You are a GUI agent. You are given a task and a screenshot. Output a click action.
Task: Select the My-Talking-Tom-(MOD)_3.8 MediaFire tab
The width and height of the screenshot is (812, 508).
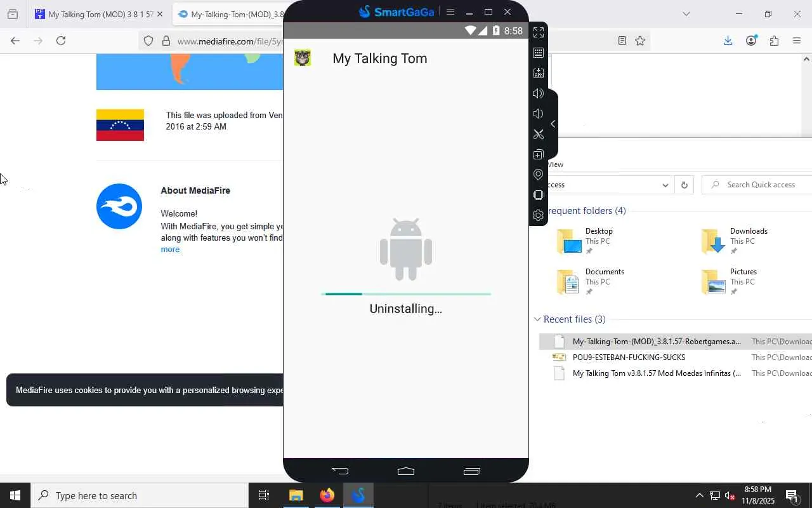[x=228, y=14]
